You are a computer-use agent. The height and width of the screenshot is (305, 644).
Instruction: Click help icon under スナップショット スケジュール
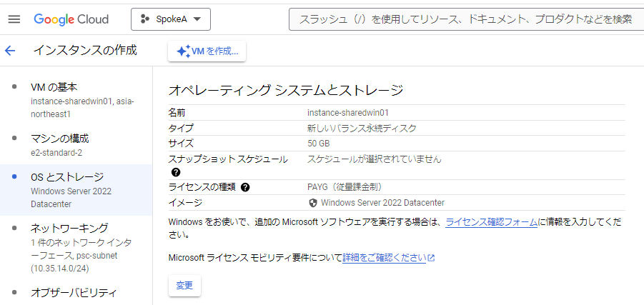[176, 172]
